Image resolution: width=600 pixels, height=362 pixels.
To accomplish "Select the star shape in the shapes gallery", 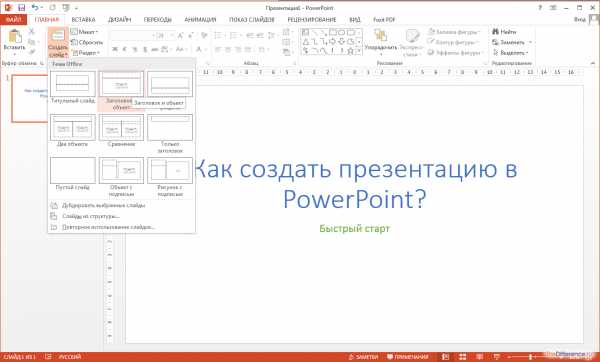I will (350, 51).
